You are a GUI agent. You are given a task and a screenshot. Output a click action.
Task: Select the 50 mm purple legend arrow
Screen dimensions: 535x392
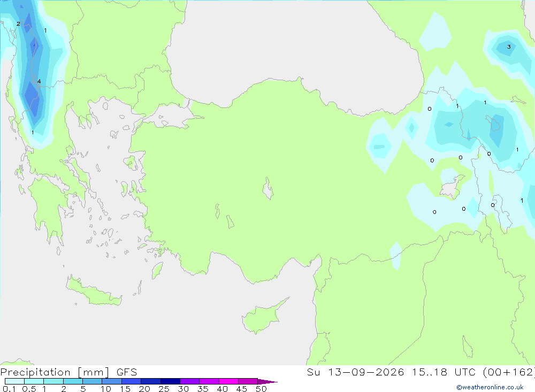click(x=267, y=381)
